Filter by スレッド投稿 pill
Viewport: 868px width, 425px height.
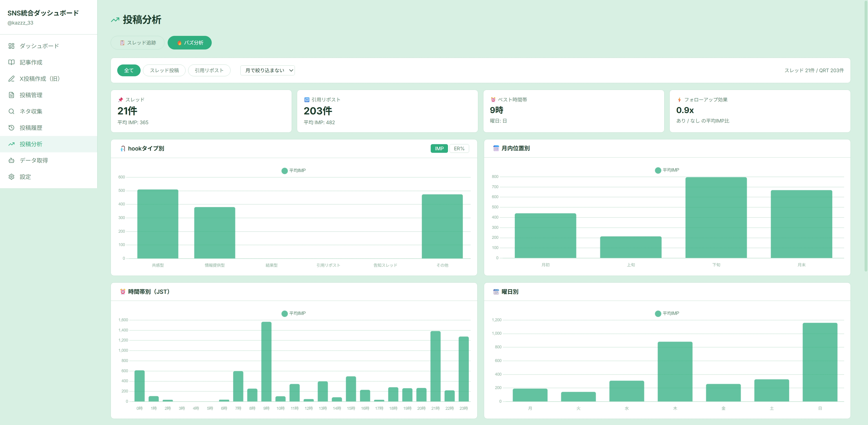(x=164, y=70)
